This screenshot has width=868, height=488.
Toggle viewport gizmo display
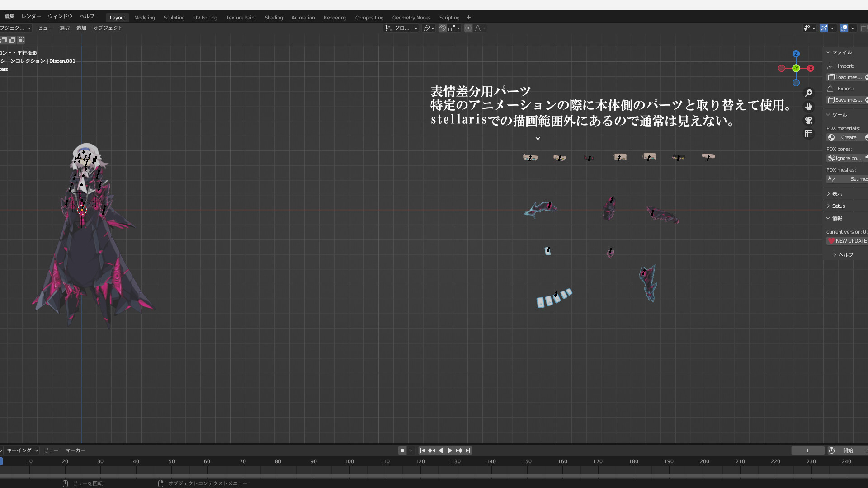[x=824, y=28]
